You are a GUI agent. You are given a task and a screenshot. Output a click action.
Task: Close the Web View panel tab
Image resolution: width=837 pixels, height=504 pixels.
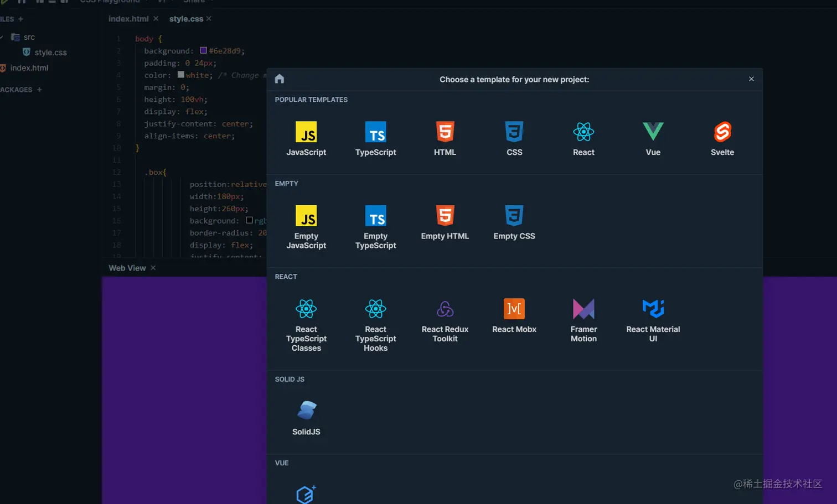coord(153,268)
